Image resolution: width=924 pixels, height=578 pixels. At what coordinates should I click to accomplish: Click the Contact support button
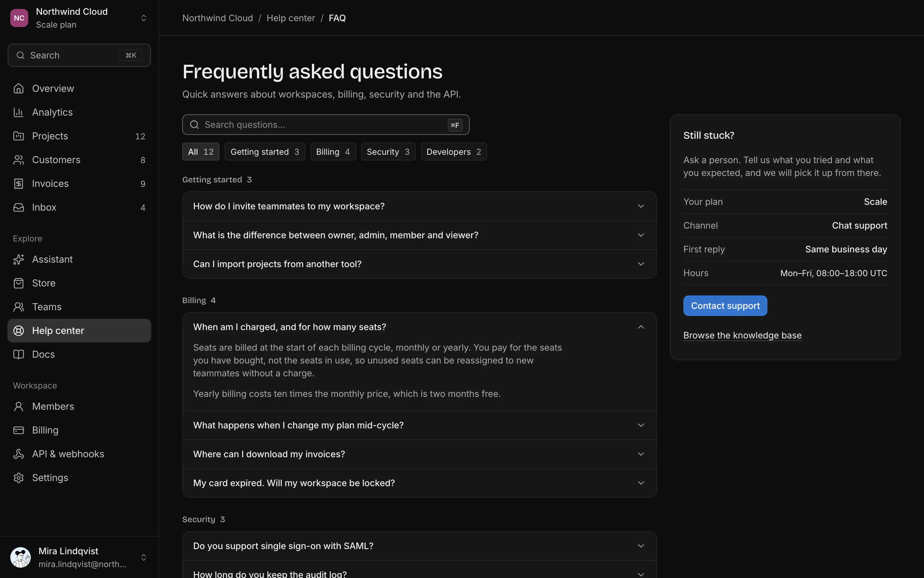[725, 306]
